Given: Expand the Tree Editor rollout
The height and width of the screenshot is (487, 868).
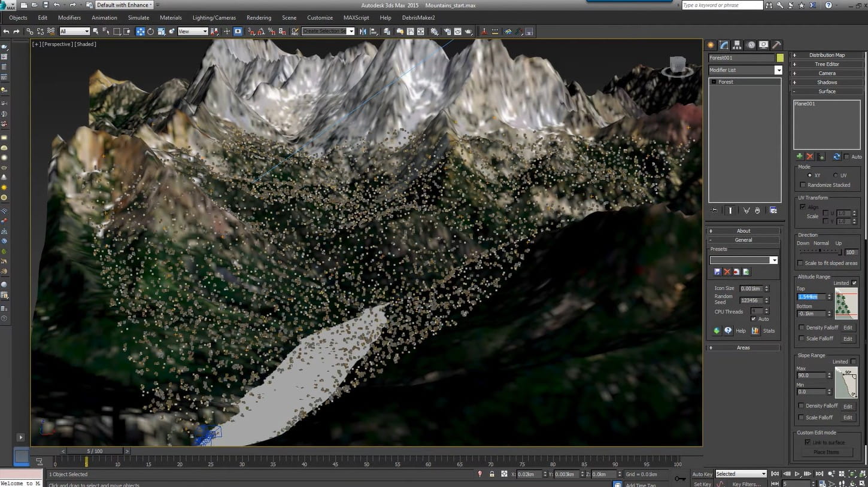Looking at the screenshot, I should (826, 64).
